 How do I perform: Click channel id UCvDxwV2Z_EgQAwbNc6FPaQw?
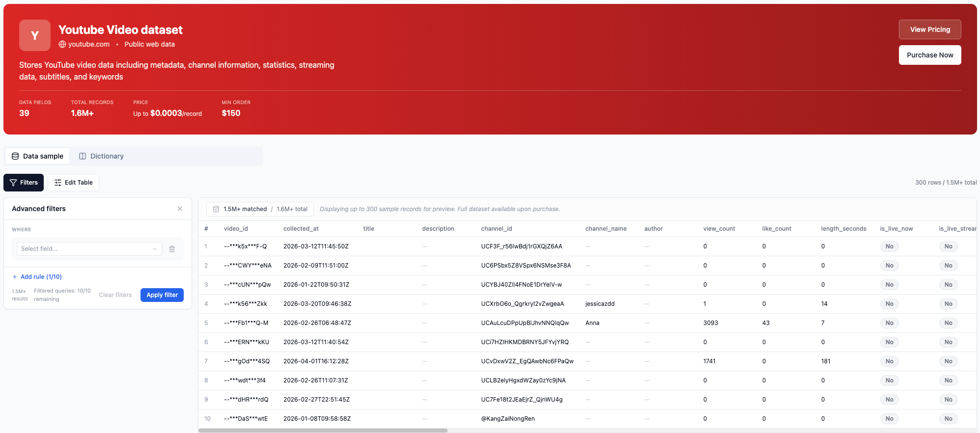tap(527, 361)
